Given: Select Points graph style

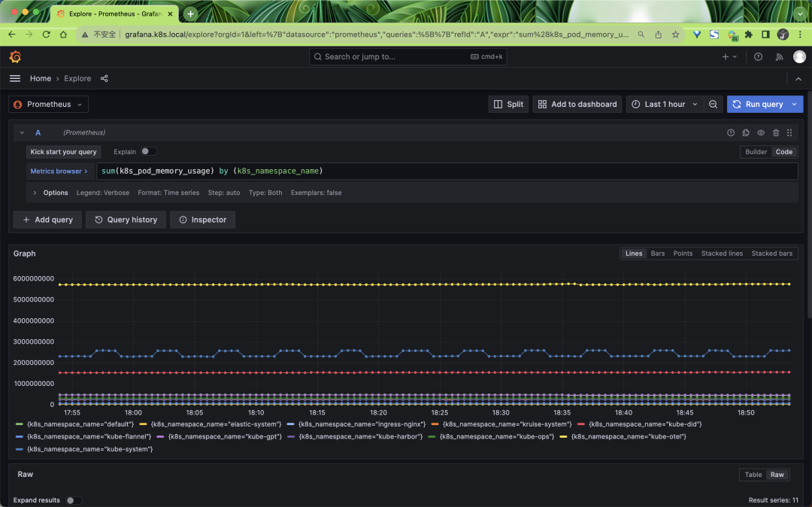Looking at the screenshot, I should (x=683, y=254).
